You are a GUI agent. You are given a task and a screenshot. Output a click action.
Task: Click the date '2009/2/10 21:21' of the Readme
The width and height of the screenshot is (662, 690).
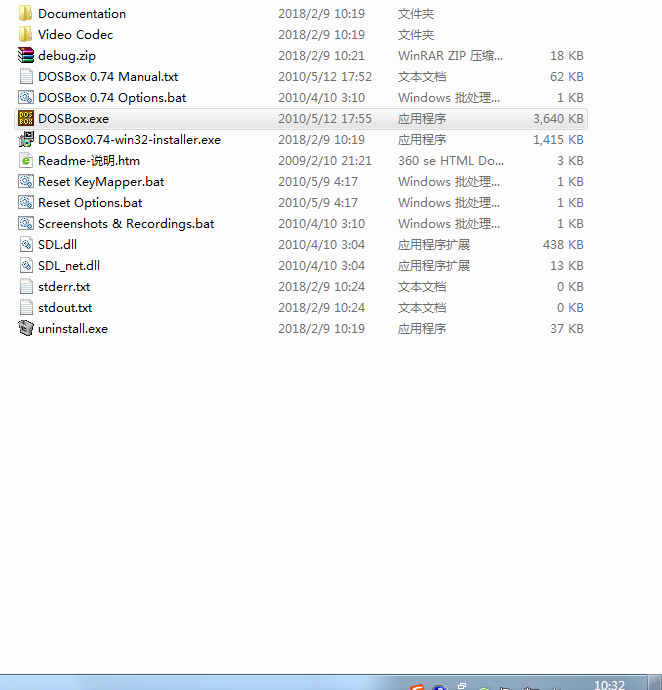(325, 161)
